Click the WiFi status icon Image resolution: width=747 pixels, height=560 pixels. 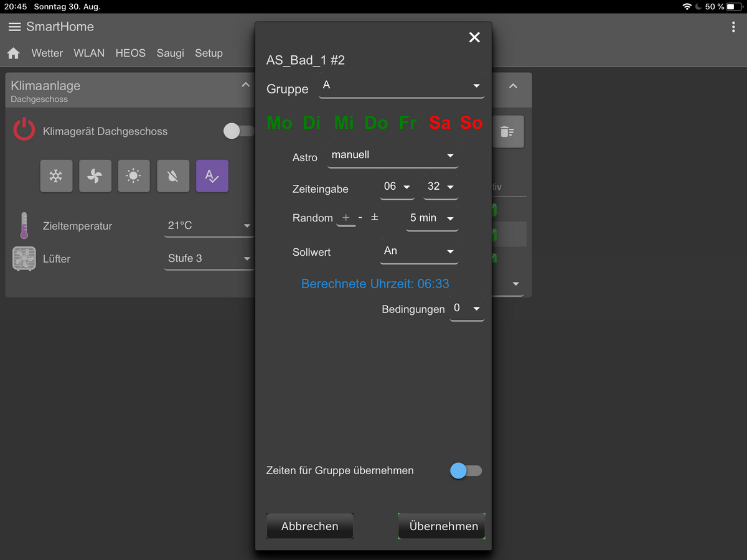coord(687,7)
